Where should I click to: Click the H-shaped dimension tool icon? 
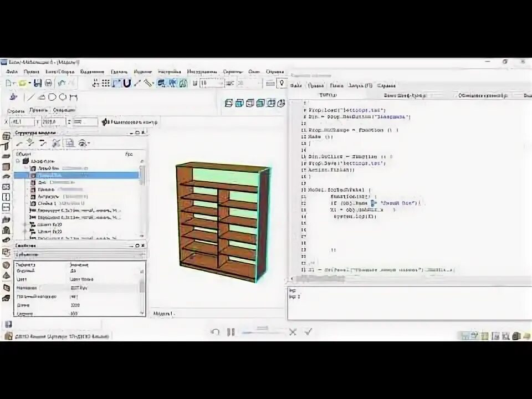point(73,98)
